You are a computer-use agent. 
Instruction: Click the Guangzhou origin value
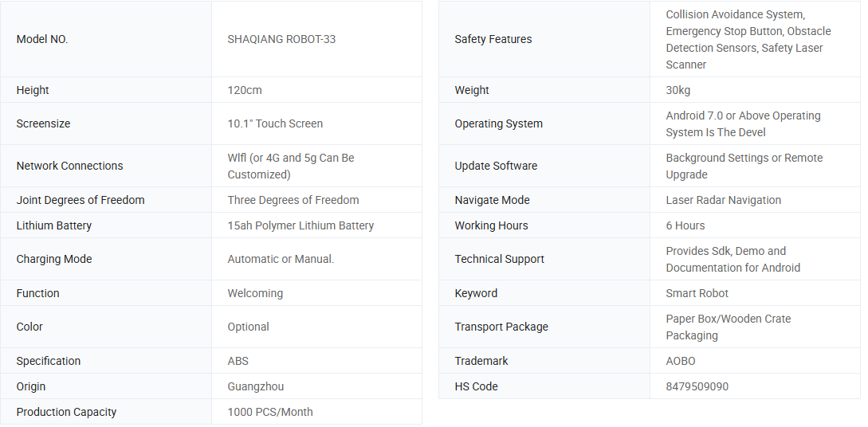point(256,386)
